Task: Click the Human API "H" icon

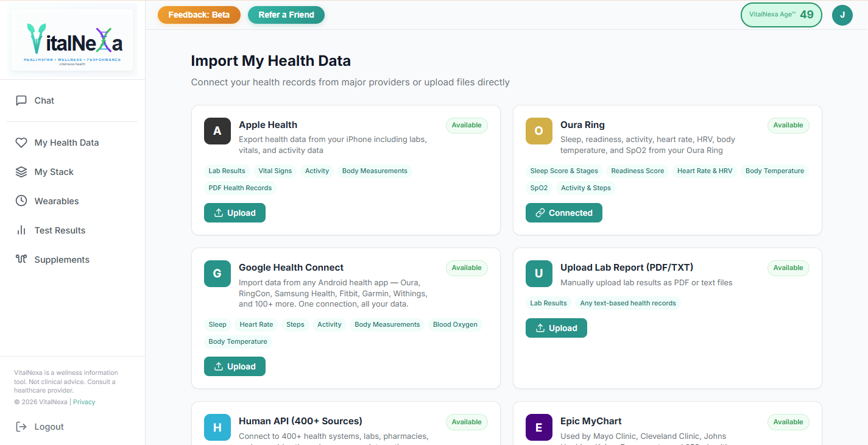Action: (217, 427)
